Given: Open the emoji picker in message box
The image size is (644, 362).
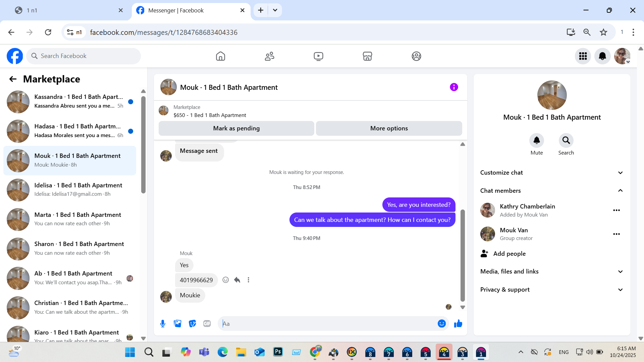Looking at the screenshot, I should [442, 323].
